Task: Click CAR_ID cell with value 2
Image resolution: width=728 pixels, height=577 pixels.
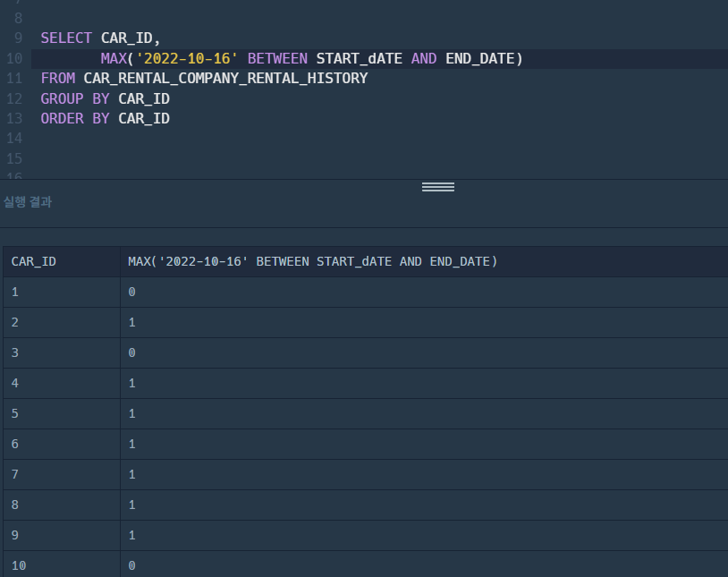Action: (62, 322)
